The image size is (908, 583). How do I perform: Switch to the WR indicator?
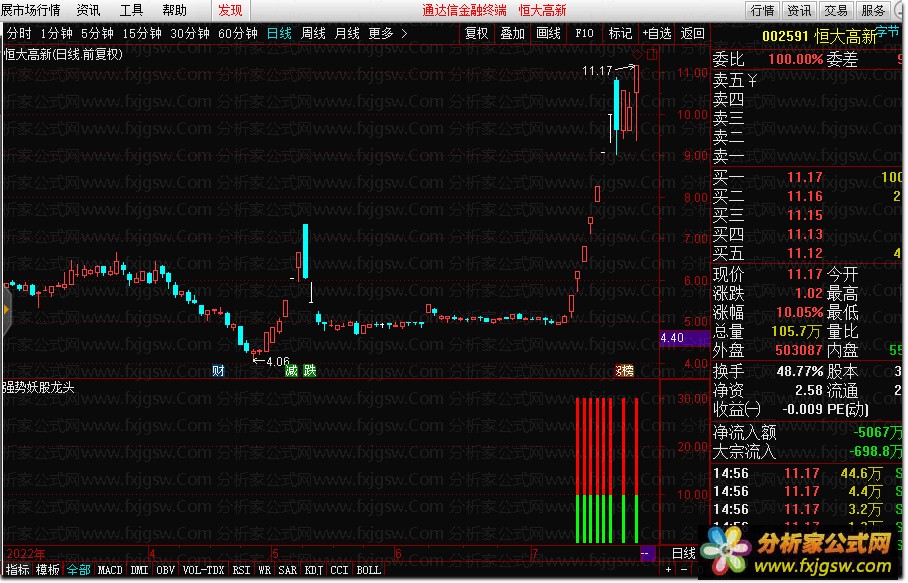click(x=265, y=570)
